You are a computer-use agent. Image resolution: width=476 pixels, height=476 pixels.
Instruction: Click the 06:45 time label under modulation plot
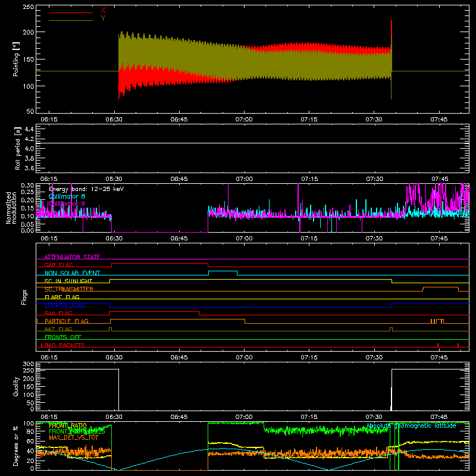coord(179,239)
